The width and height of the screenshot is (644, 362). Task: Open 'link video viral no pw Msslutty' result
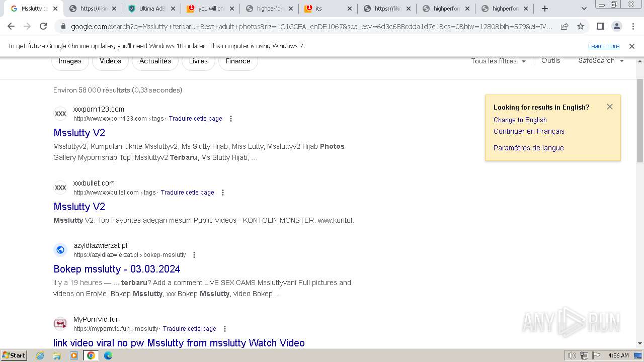click(179, 343)
